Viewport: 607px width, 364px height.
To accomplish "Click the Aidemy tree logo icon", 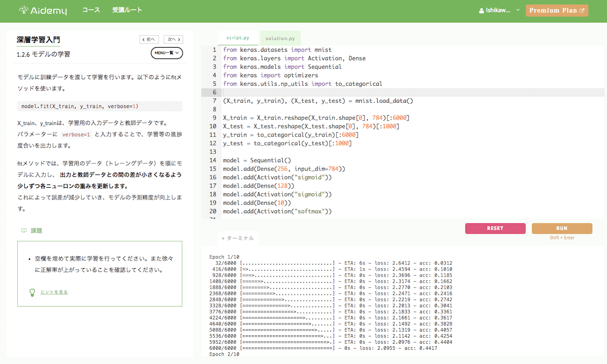I will click(x=24, y=10).
